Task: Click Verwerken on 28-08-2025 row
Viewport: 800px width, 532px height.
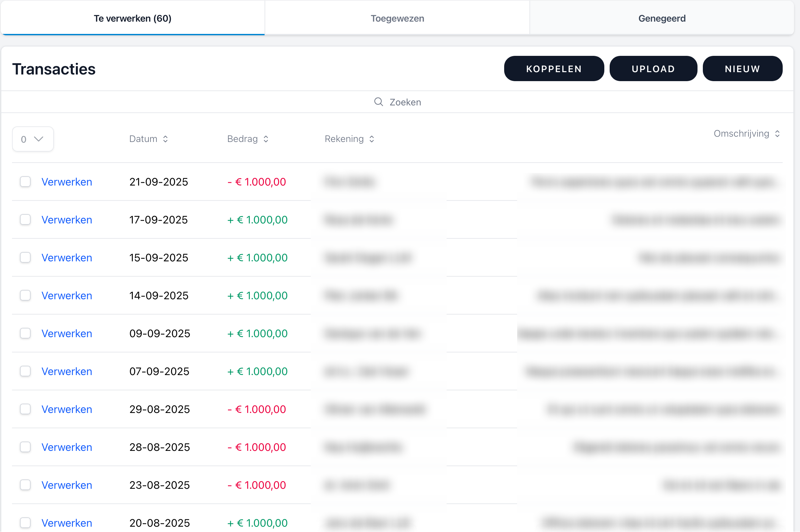Action: (67, 447)
